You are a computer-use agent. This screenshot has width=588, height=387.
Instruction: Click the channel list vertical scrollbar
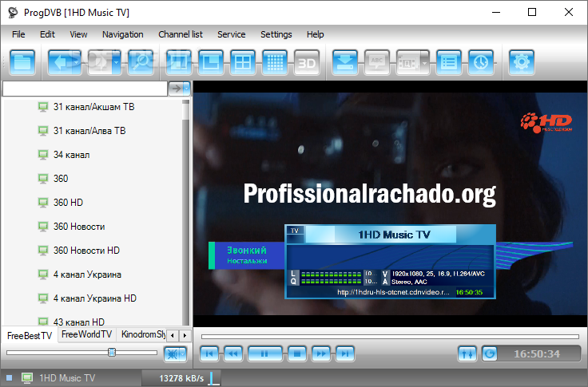(x=185, y=213)
